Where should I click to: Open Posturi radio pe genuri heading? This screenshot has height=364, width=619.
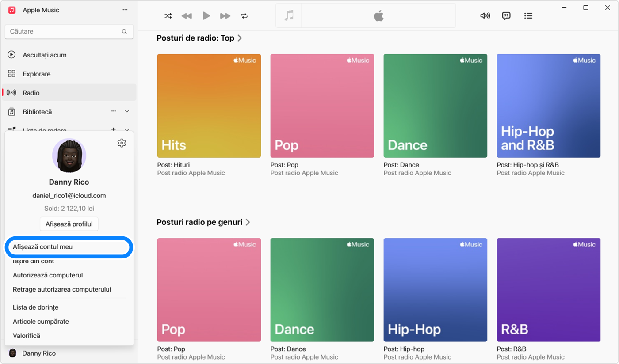pyautogui.click(x=199, y=222)
